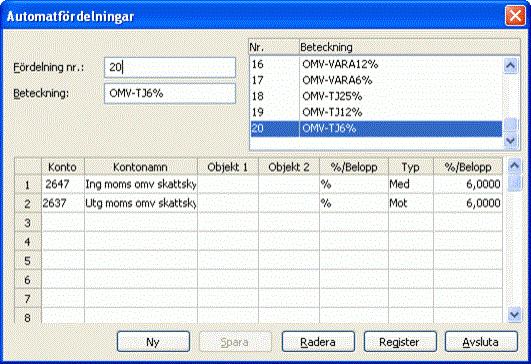531x364 pixels.
Task: Click grid scrollbar down arrow
Action: point(514,315)
